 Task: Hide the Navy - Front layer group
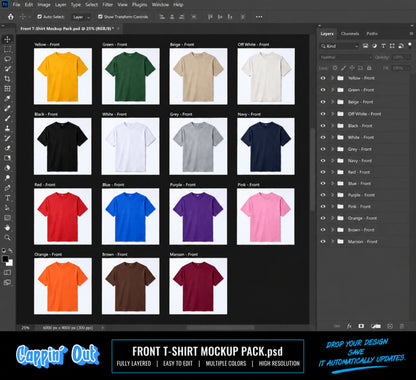pos(323,161)
